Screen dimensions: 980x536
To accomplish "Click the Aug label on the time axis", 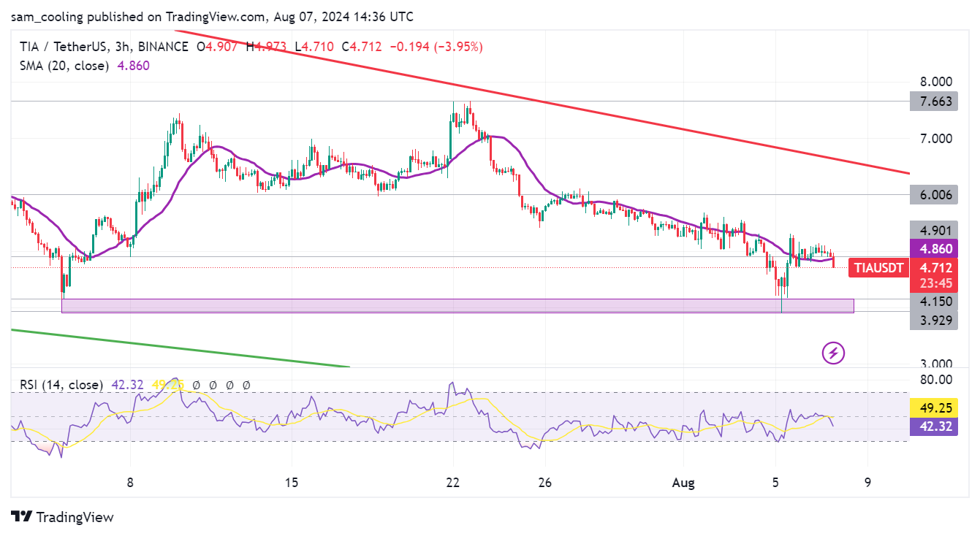I will (x=683, y=483).
